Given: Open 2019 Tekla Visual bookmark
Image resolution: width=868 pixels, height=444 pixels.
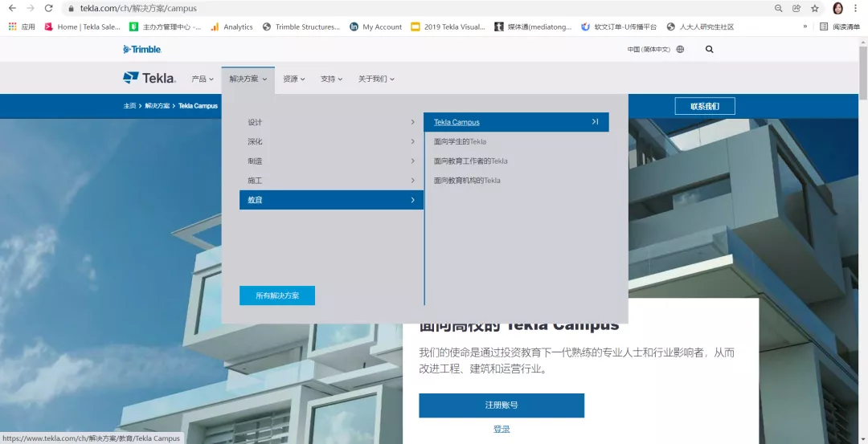Looking at the screenshot, I should point(448,26).
